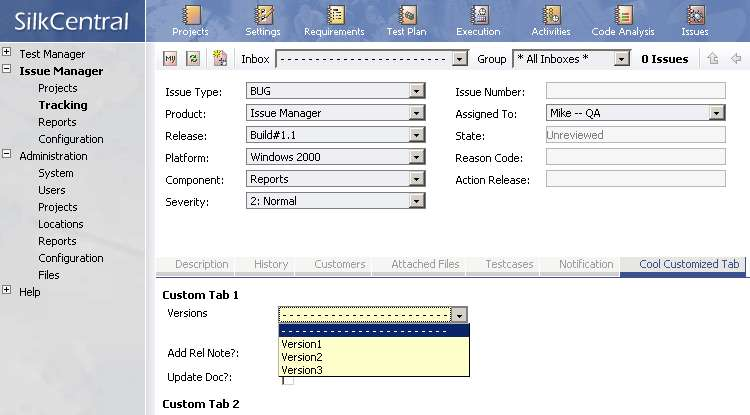This screenshot has width=750, height=415.
Task: Open Reports under Issue Manager
Action: 57,122
